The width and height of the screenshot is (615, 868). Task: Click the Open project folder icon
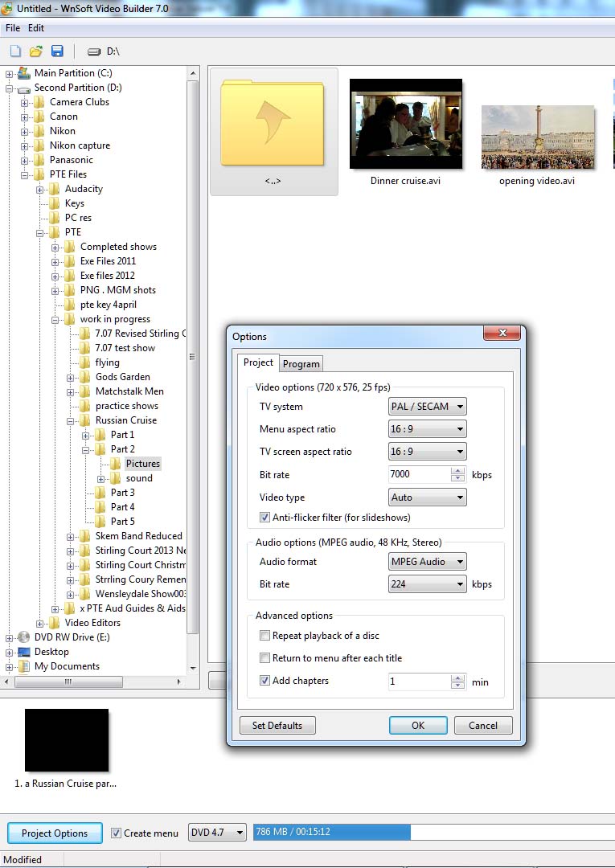[36, 51]
